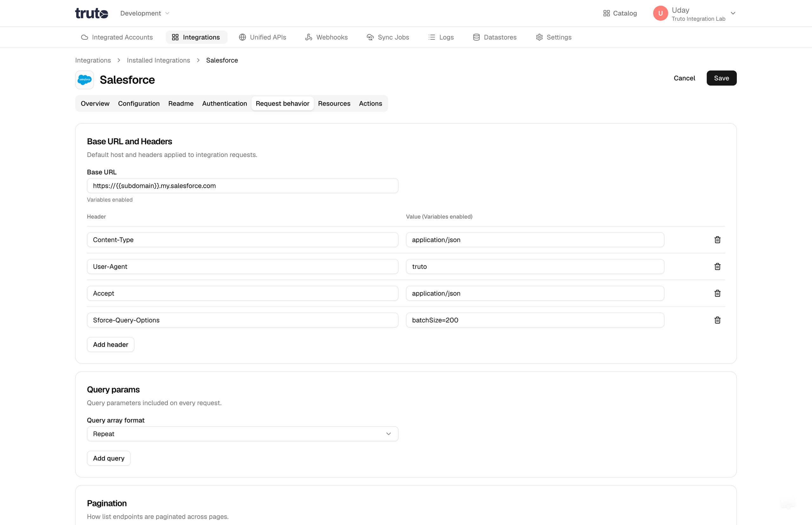Open the Readme tab

coord(181,104)
